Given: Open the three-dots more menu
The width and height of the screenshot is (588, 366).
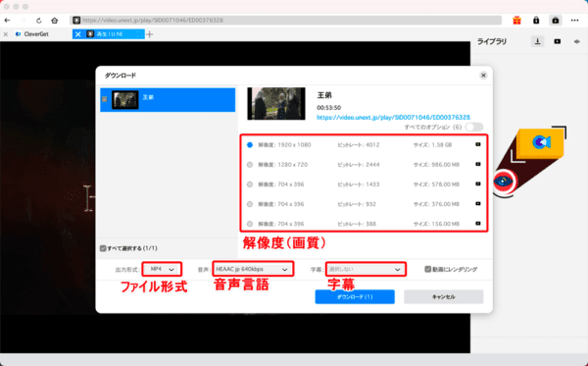Looking at the screenshot, I should coord(574,21).
